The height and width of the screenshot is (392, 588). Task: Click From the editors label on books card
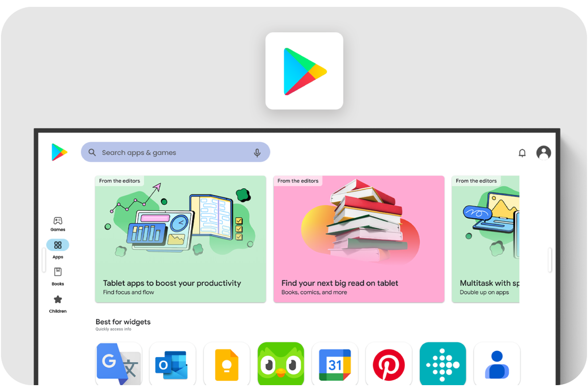pos(298,181)
